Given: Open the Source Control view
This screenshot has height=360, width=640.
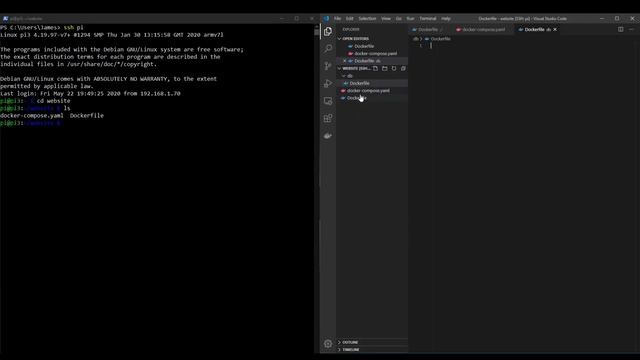Looking at the screenshot, I should (328, 66).
